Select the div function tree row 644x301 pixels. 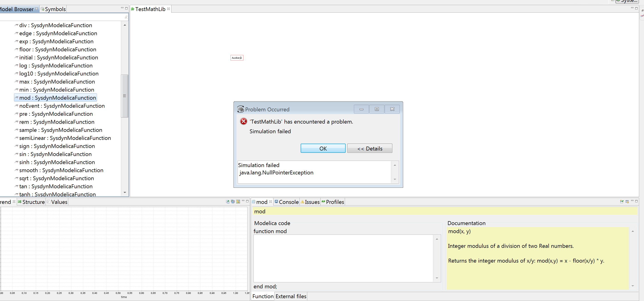click(53, 25)
